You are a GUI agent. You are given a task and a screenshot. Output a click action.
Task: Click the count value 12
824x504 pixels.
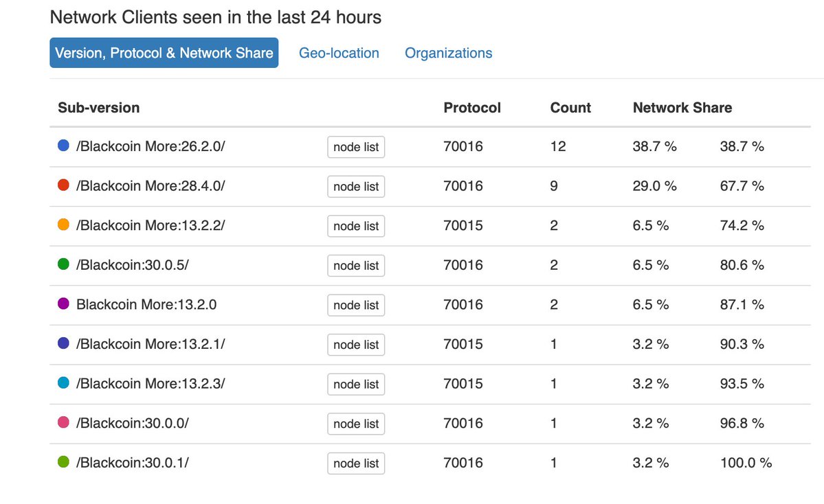pos(558,146)
